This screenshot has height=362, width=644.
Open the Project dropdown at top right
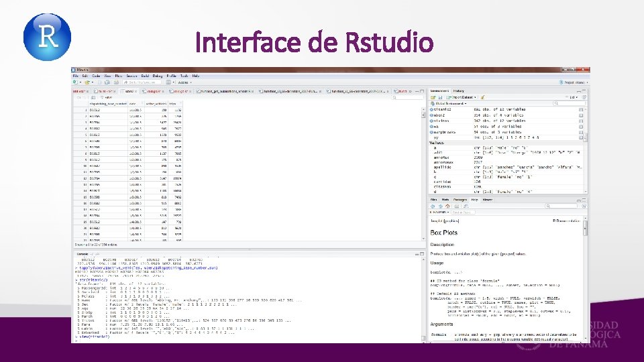[x=574, y=82]
